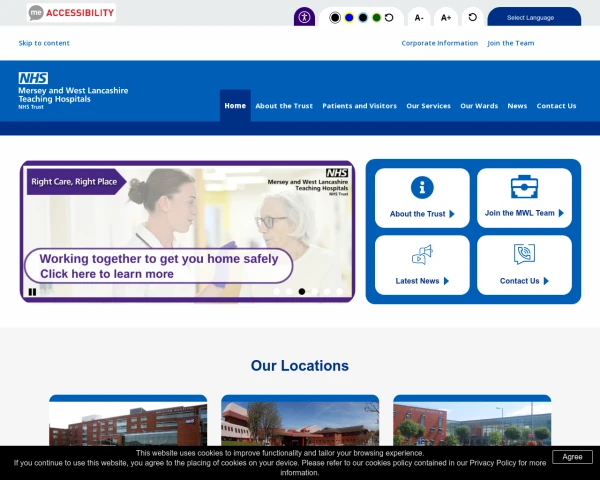Click the info icon on About the Trust tile
Screen dimensions: 600x480
tap(422, 188)
